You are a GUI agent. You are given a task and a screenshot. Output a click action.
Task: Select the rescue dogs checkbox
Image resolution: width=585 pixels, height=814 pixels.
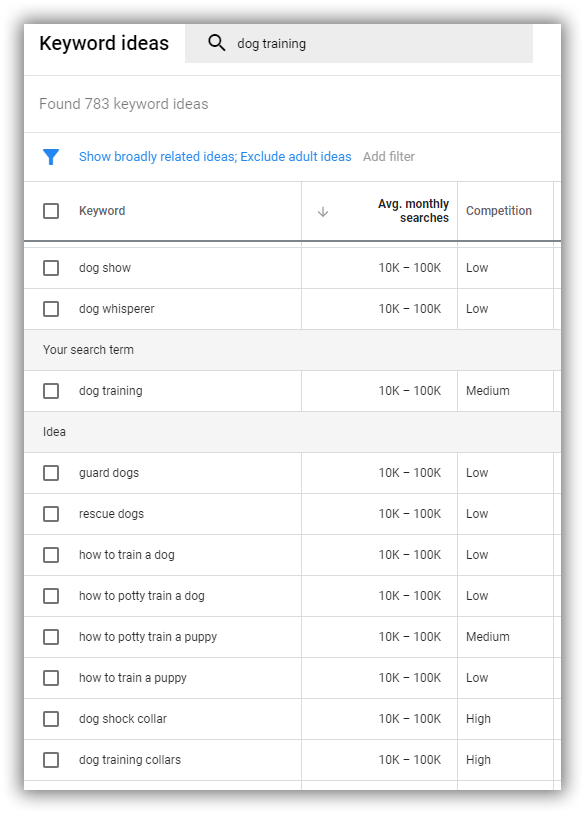(51, 514)
